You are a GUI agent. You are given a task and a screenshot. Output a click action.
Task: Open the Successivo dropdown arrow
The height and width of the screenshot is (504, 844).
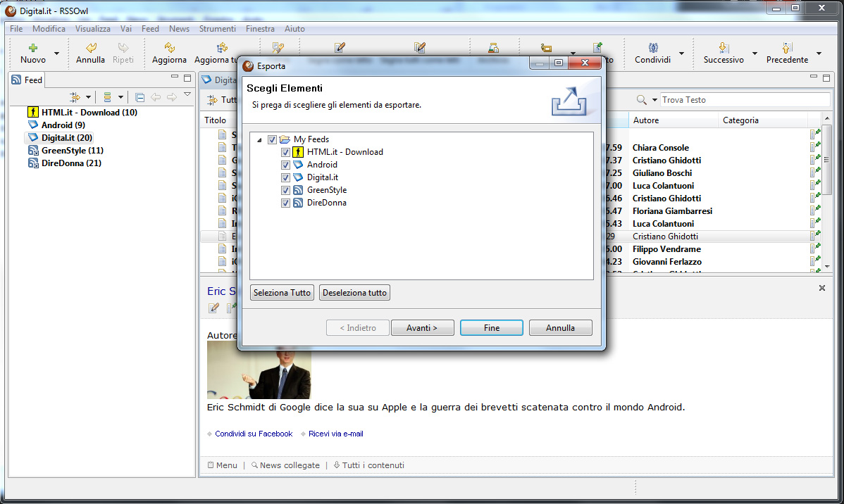[x=755, y=53]
